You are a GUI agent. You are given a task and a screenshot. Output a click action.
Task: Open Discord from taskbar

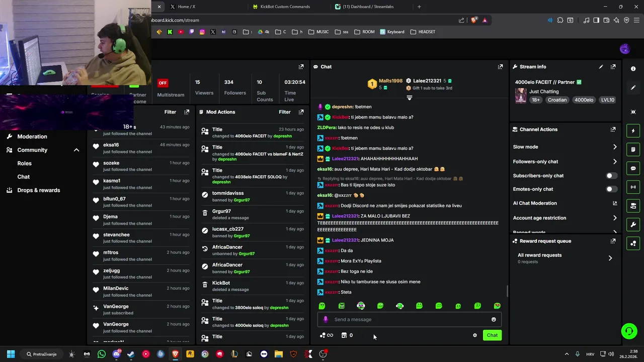pyautogui.click(x=116, y=354)
